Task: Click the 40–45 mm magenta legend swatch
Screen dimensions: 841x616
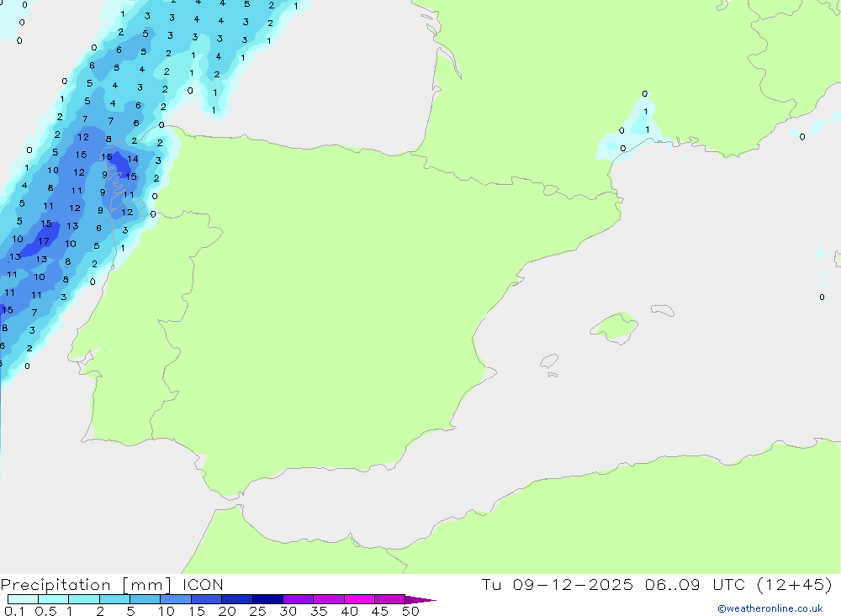Action: (x=359, y=599)
